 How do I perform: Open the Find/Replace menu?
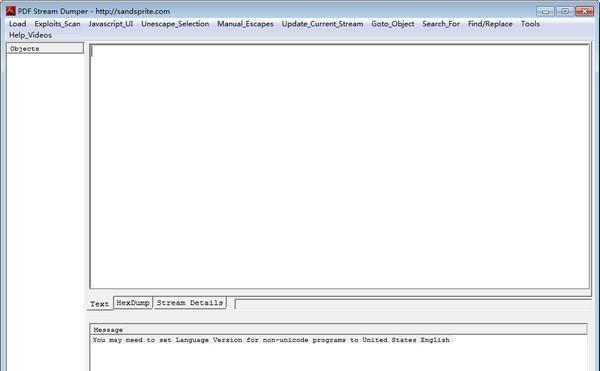click(x=490, y=24)
